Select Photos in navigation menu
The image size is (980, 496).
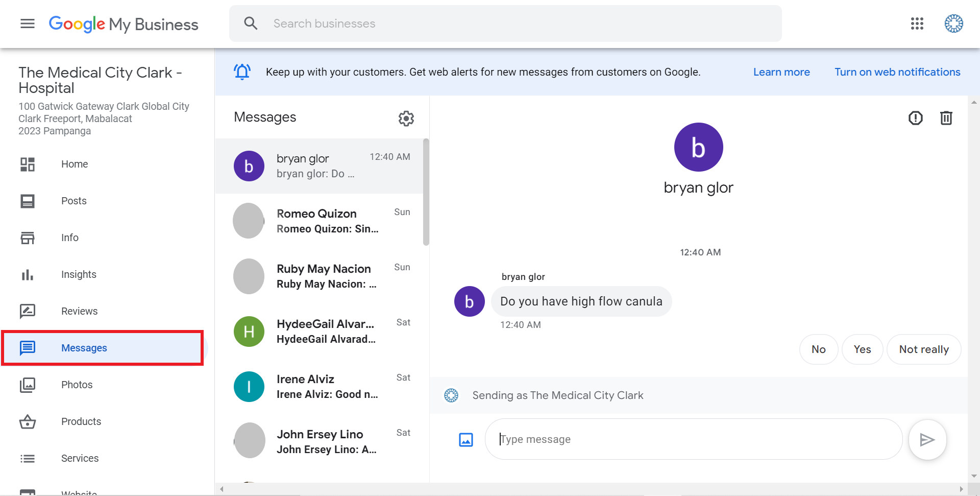pyautogui.click(x=77, y=385)
